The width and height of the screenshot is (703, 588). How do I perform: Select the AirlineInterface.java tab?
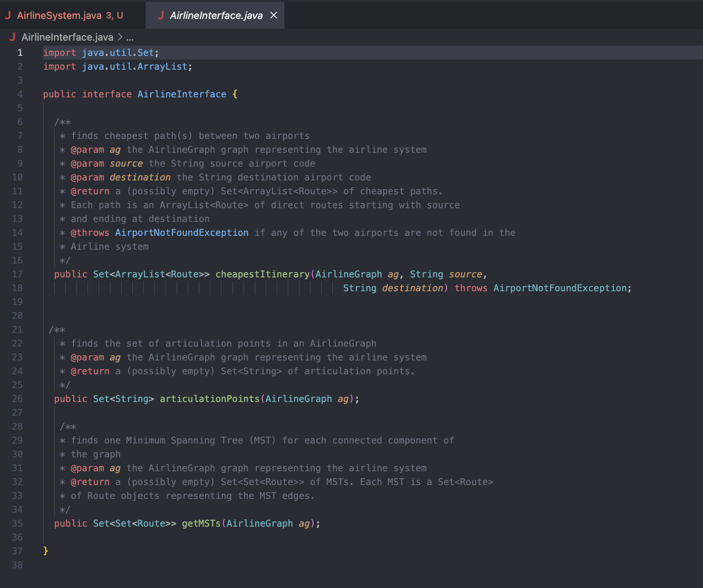pyautogui.click(x=215, y=15)
